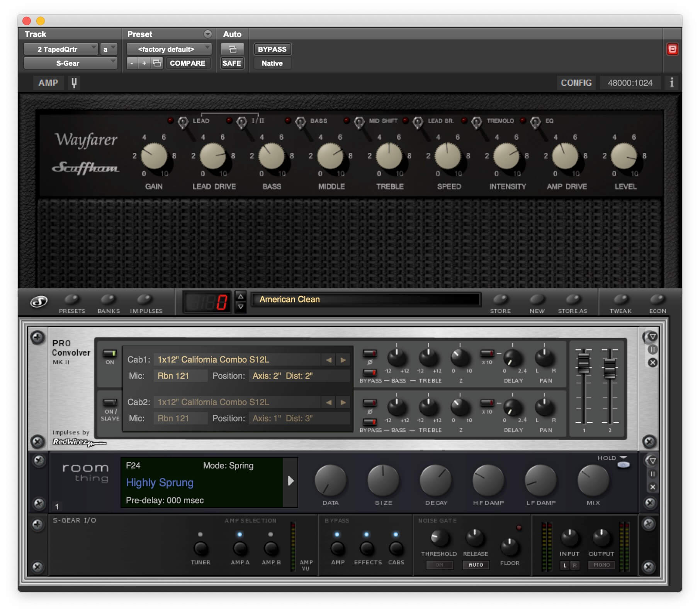The image size is (700, 613).
Task: Toggle Room Thing HOLD switch
Action: (x=624, y=465)
